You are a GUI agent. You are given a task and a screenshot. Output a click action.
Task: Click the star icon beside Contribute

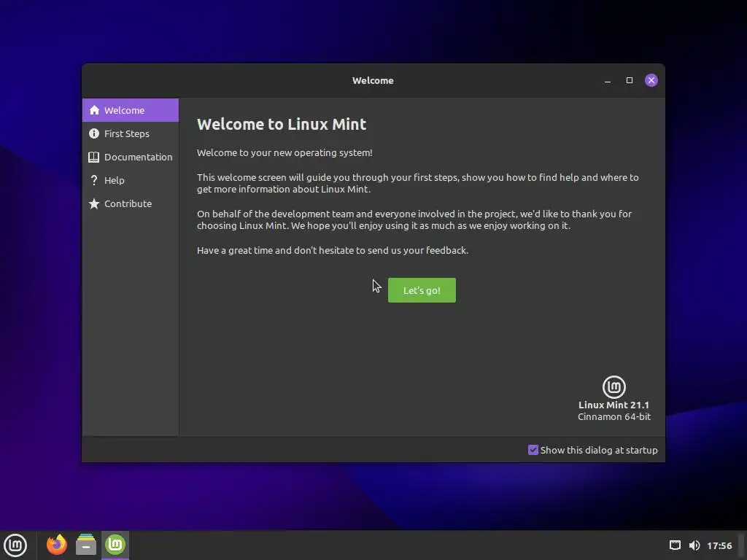(94, 203)
